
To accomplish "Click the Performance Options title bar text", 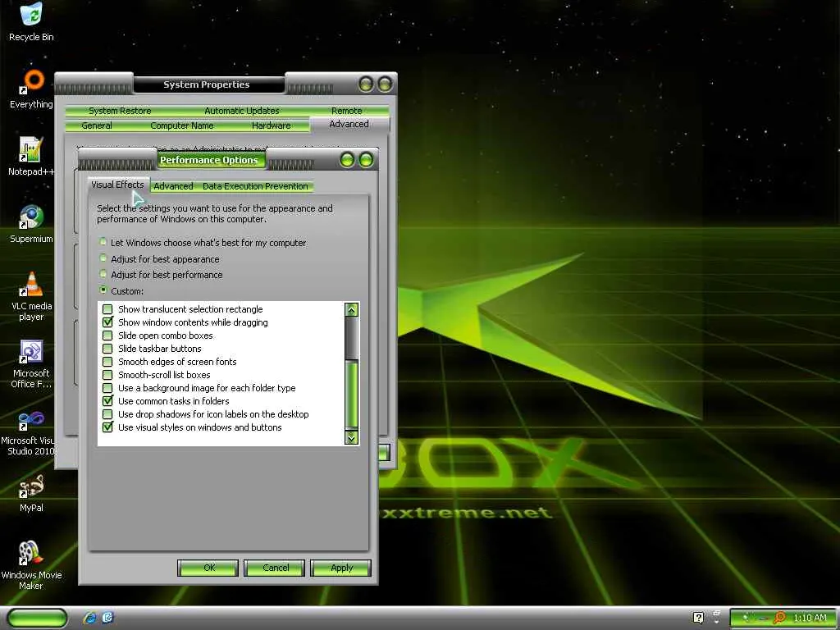I will point(209,160).
